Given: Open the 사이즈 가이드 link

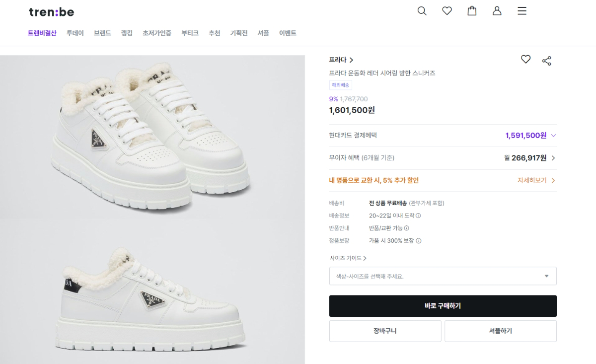Looking at the screenshot, I should [348, 258].
